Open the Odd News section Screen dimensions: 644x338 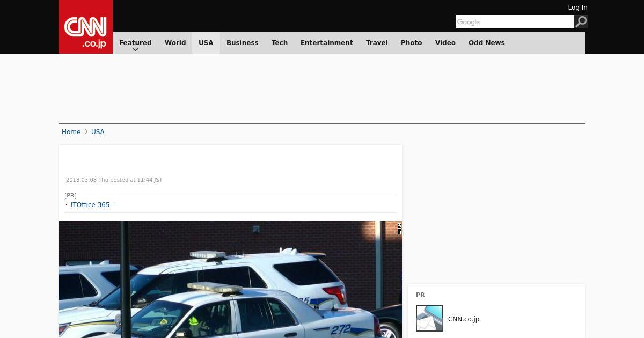pos(487,43)
